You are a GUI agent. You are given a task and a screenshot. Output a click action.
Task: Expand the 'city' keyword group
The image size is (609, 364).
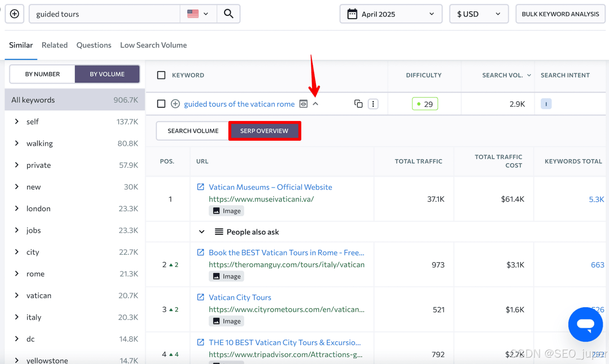(17, 252)
